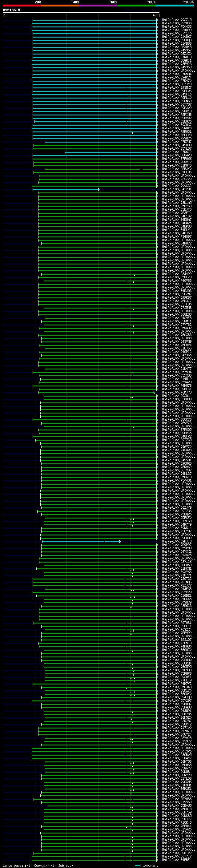Open hit UniRef100_Q5HYG8
197x868 pixels.
(x=177, y=207)
